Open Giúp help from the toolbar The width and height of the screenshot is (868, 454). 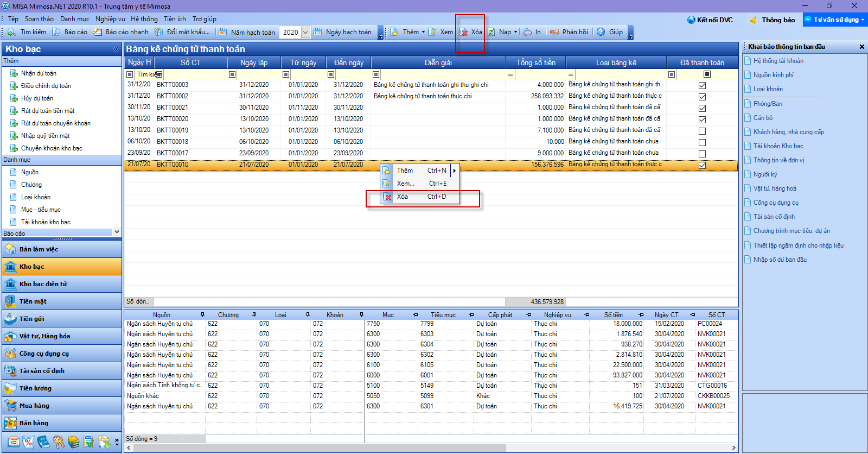(x=610, y=32)
